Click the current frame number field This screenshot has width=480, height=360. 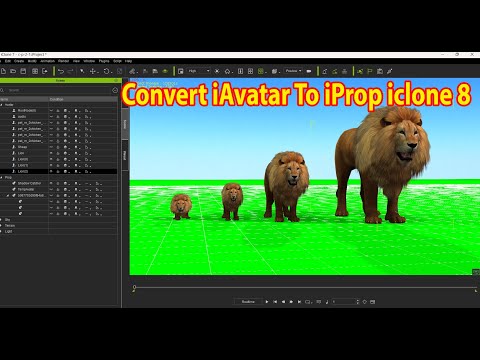coord(343,302)
